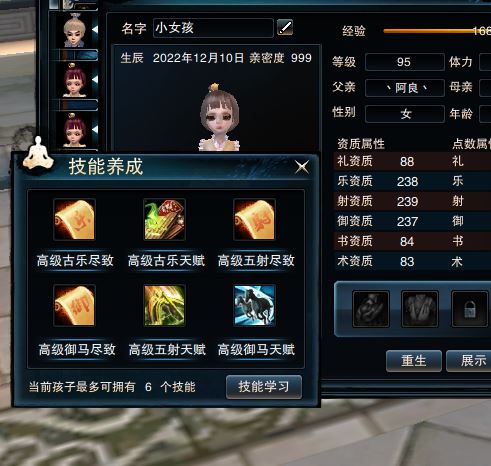Click the 技能学习 button
Image resolution: width=491 pixels, height=466 pixels.
[x=264, y=387]
